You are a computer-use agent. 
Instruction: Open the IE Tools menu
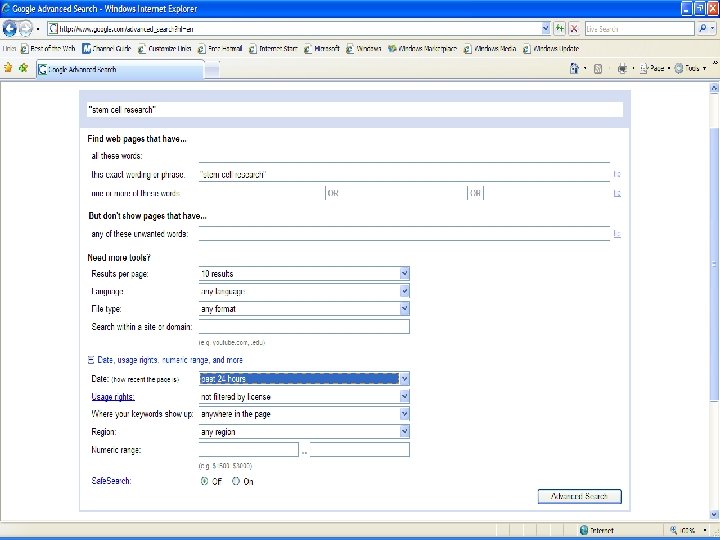tap(691, 68)
